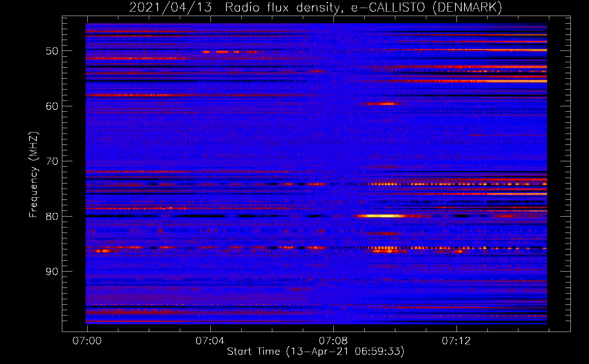This screenshot has height=364, width=589.
Task: Click the 60 frequency tick label
Action: pos(52,106)
